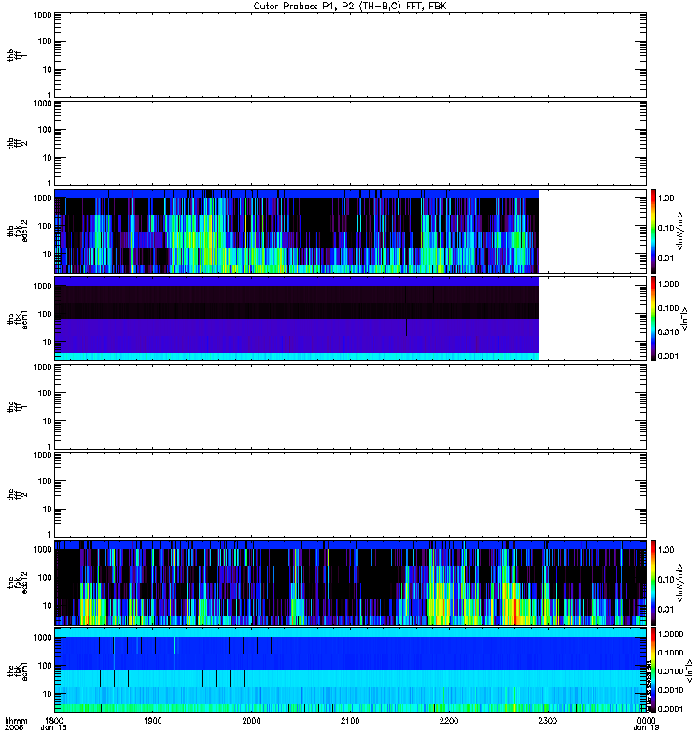The height and width of the screenshot is (747, 700).
Task: Click the '0.0010' color bar tick value
Action: tap(670, 690)
